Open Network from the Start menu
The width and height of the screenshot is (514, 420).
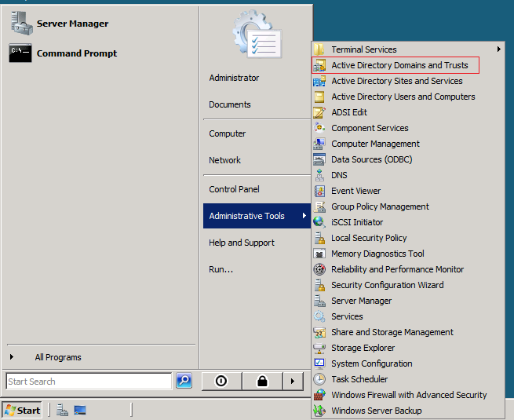pos(225,160)
